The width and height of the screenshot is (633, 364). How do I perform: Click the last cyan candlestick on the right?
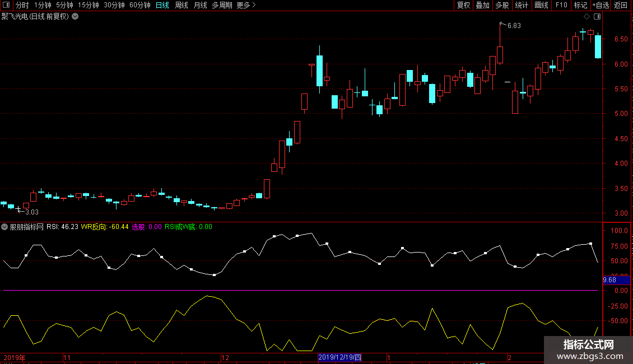[x=598, y=46]
